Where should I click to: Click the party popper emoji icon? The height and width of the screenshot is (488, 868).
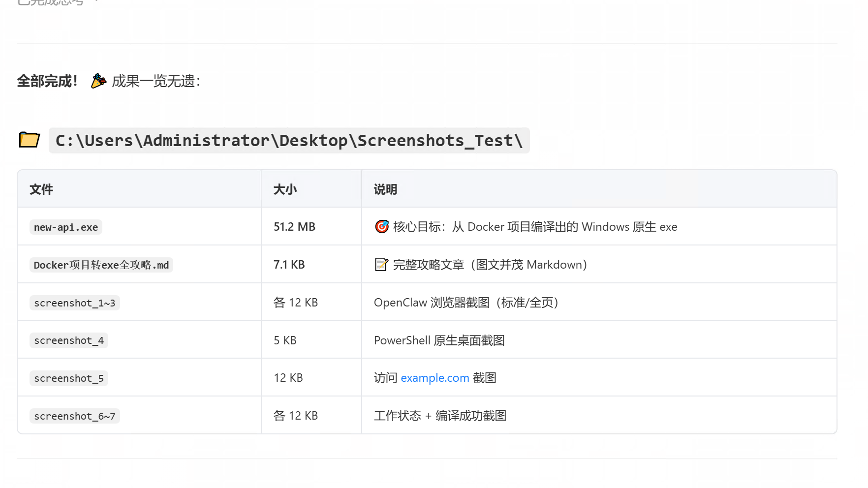pos(98,81)
